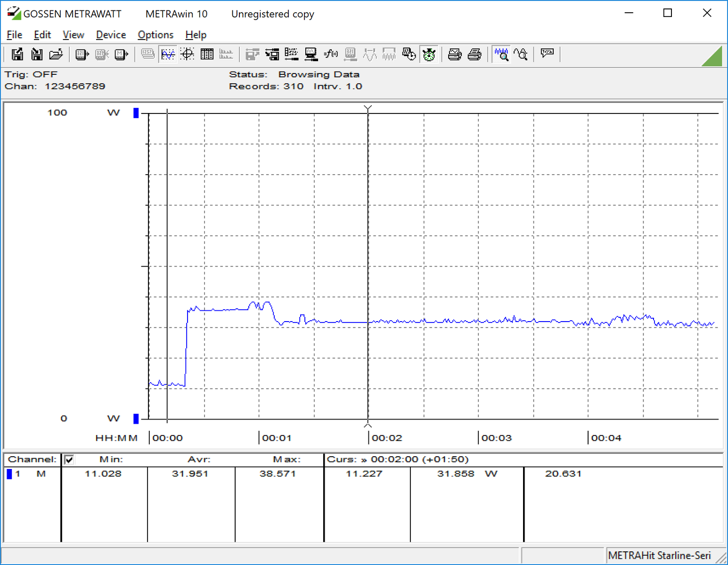Open the data table view icon
The image size is (728, 565).
pyautogui.click(x=207, y=55)
